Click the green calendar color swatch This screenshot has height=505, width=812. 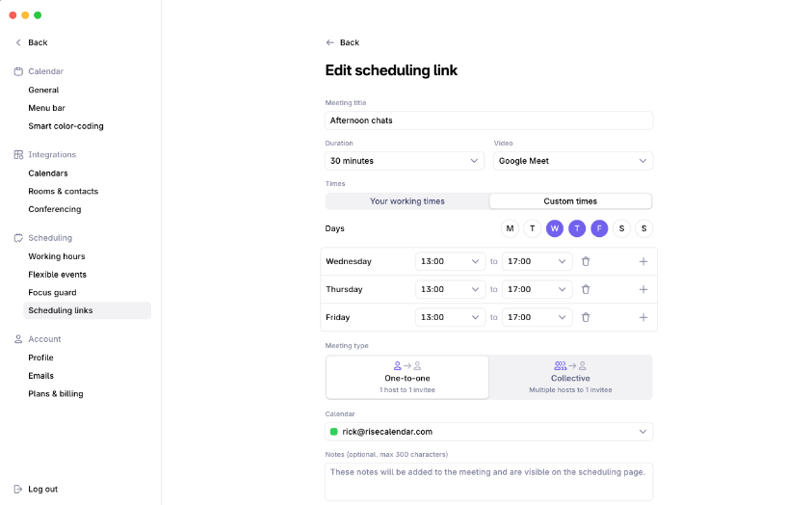tap(334, 432)
